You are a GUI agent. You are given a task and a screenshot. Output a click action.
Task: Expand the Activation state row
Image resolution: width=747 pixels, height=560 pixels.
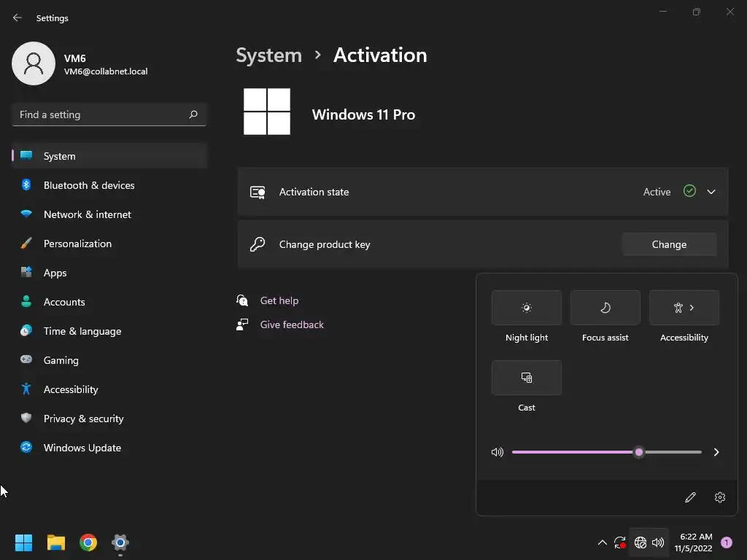711,192
